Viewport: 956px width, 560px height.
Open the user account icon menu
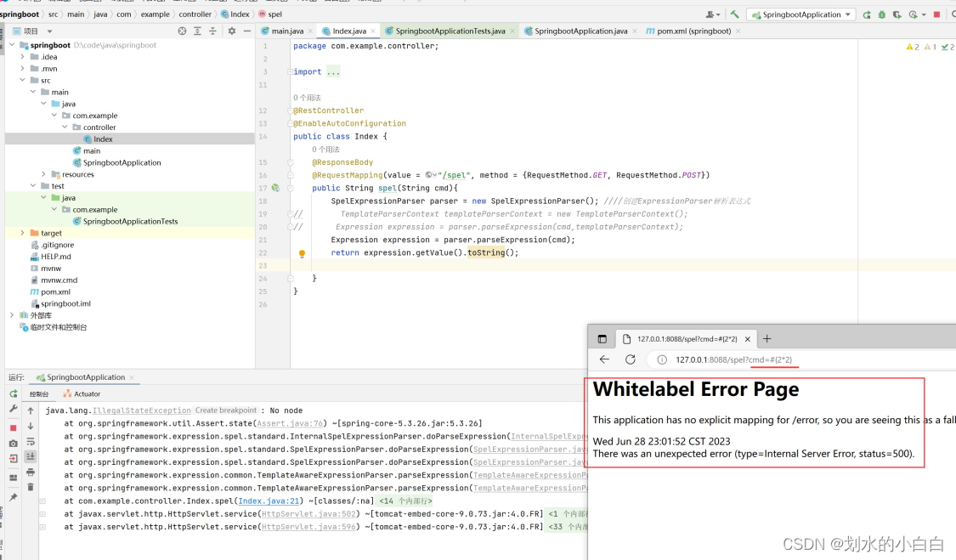point(710,14)
